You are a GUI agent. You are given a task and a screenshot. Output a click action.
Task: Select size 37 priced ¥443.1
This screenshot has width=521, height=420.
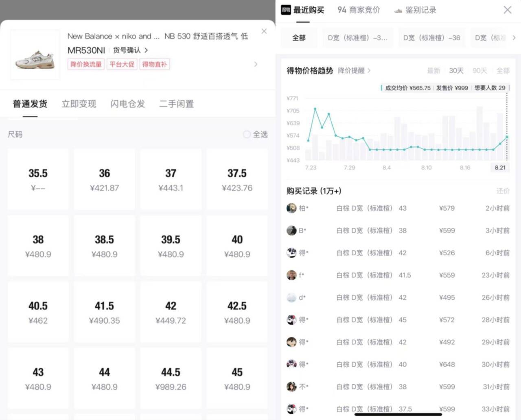(x=171, y=179)
